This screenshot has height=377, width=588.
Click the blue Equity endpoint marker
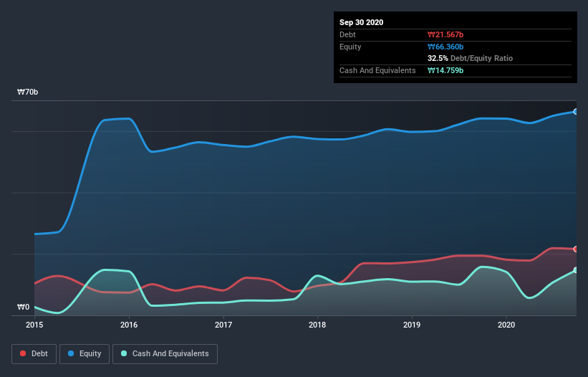pos(576,112)
